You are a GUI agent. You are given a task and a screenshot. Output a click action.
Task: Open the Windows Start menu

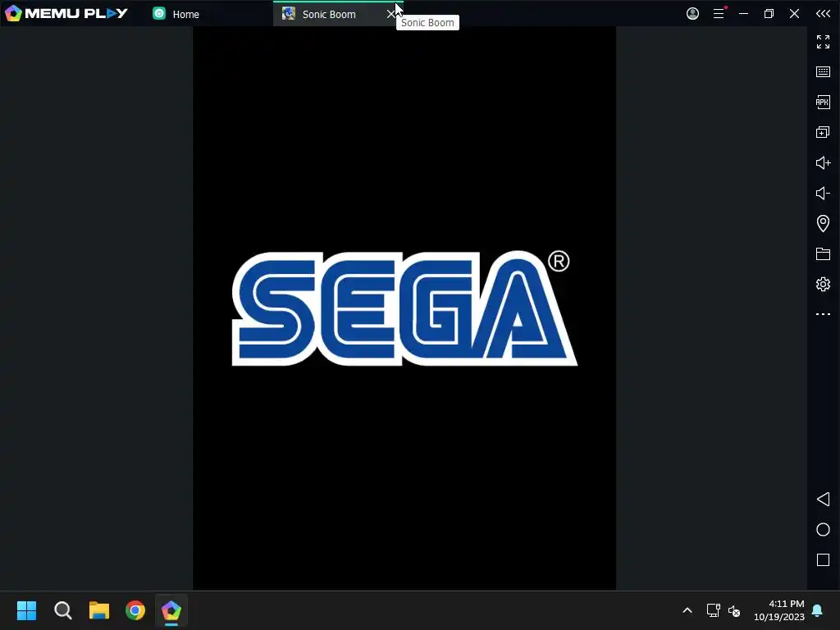click(26, 610)
